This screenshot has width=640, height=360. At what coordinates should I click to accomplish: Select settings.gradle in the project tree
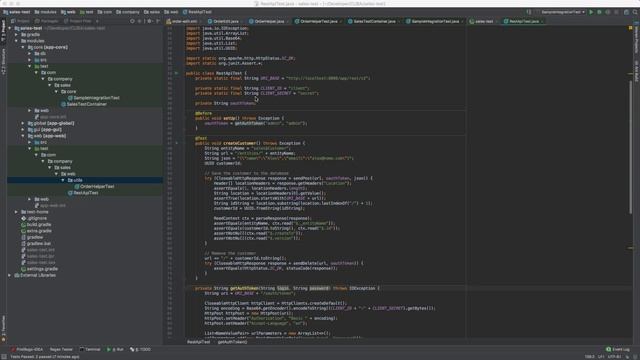[39, 269]
